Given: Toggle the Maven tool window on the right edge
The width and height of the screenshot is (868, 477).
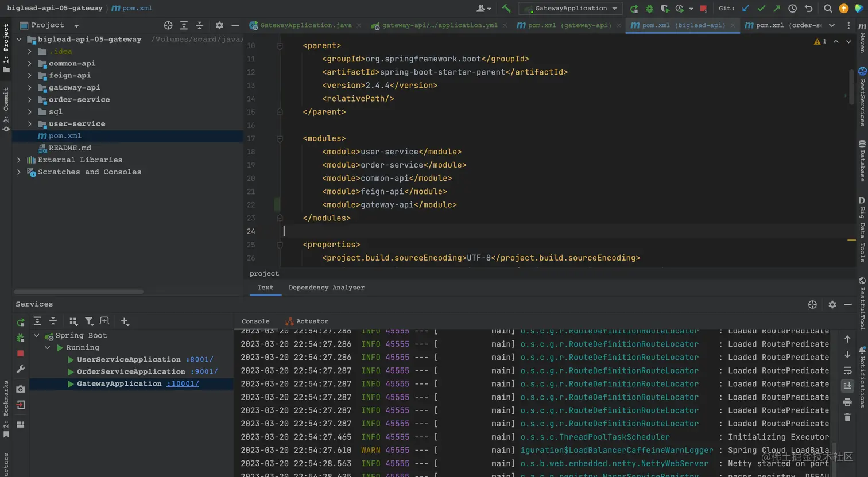Looking at the screenshot, I should (x=862, y=39).
